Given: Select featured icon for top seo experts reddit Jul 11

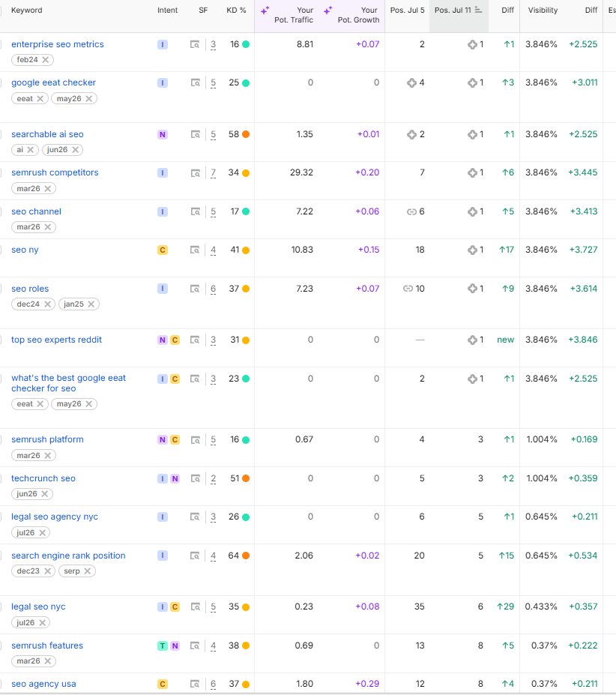Looking at the screenshot, I should 472,340.
